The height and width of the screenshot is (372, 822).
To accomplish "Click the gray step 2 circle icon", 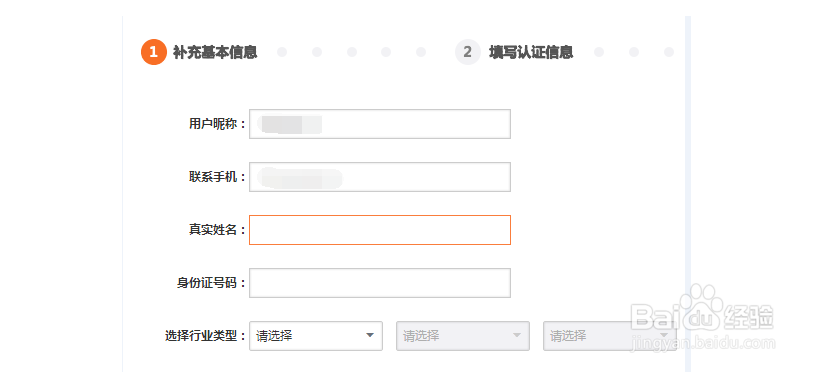I will (468, 52).
